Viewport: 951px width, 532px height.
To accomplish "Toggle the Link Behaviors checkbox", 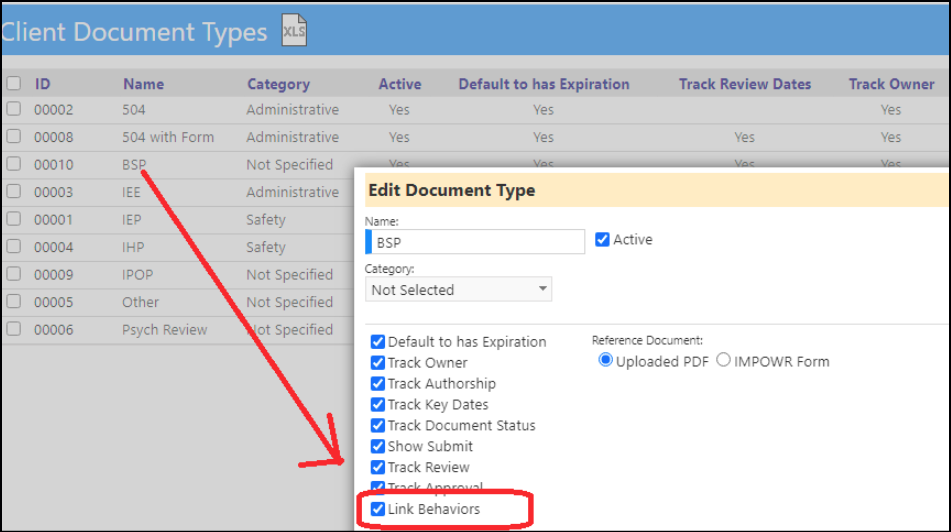I will tap(377, 509).
